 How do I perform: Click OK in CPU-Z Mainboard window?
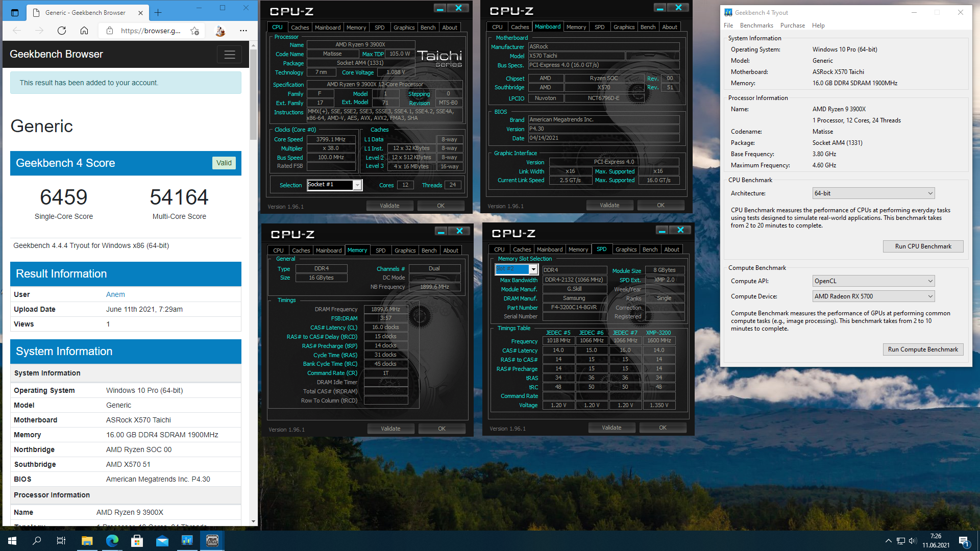pos(660,205)
